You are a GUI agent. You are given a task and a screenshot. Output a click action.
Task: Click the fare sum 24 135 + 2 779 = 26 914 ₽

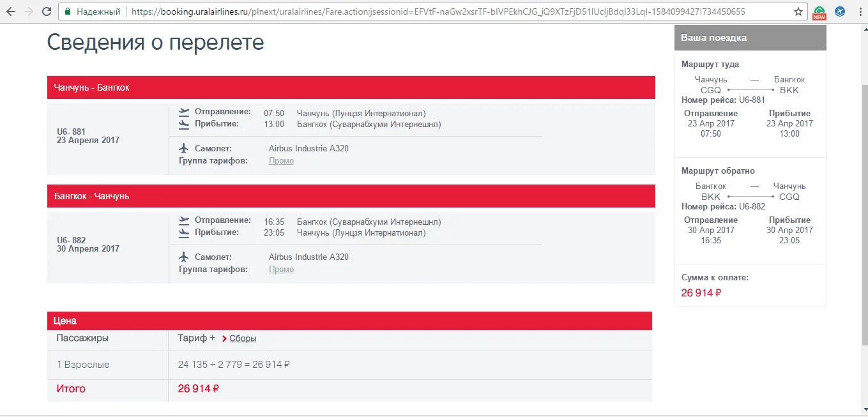click(x=234, y=365)
